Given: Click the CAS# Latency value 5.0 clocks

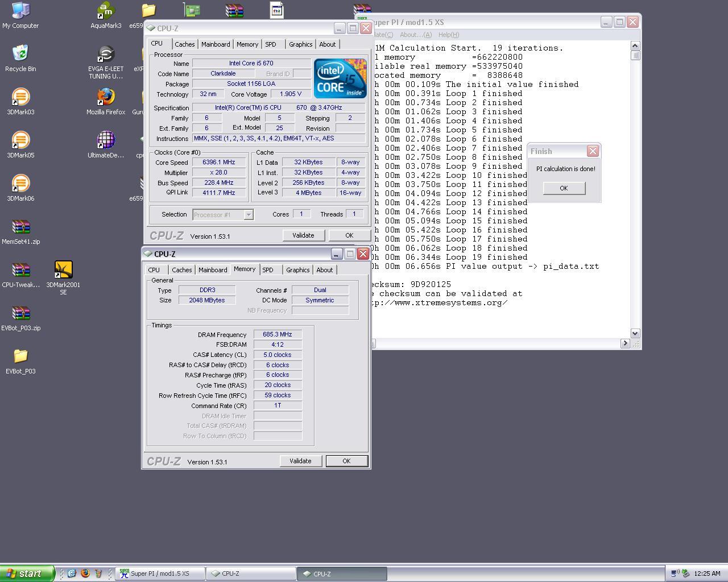Looking at the screenshot, I should pyautogui.click(x=278, y=355).
